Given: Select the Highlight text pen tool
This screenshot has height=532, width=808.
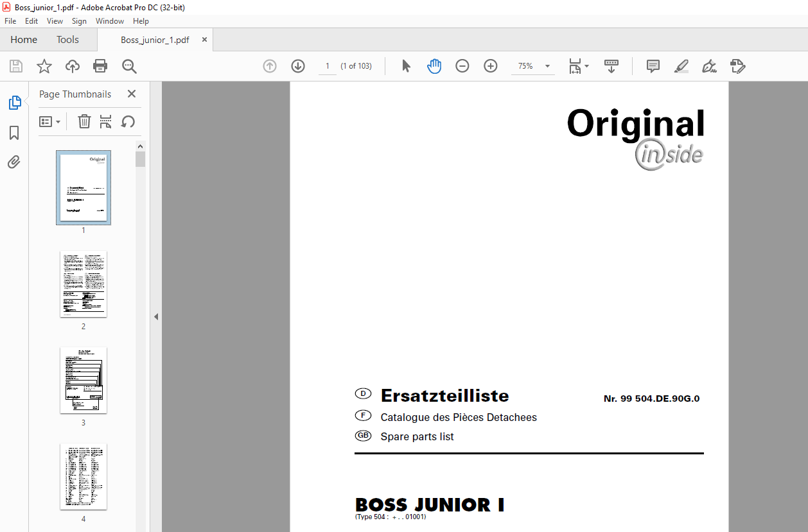Looking at the screenshot, I should pos(681,66).
